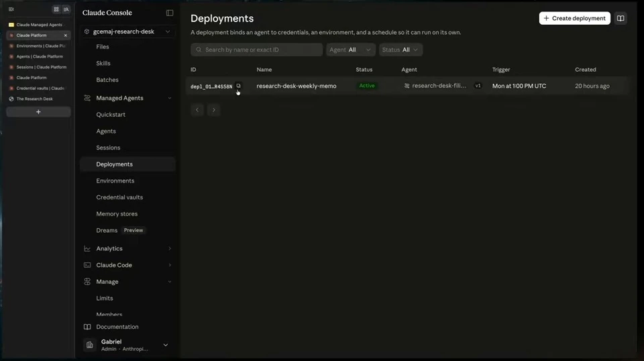Click the Gabriel user name
644x361 pixels.
point(111,342)
